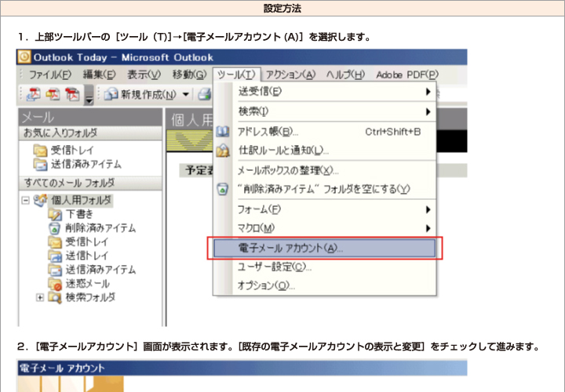Click the first Adobe PDF toolbar icon
Viewport: 565px width, 392px height.
tap(34, 94)
